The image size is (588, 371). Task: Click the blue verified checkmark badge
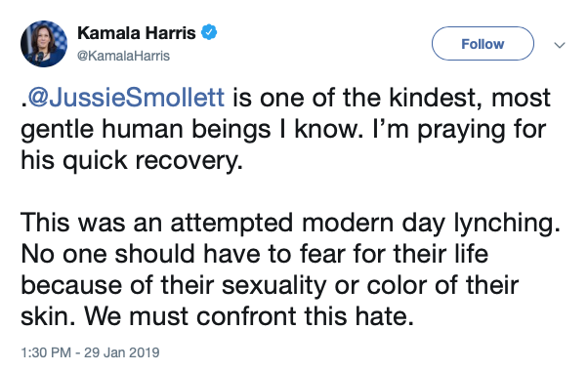[x=209, y=32]
